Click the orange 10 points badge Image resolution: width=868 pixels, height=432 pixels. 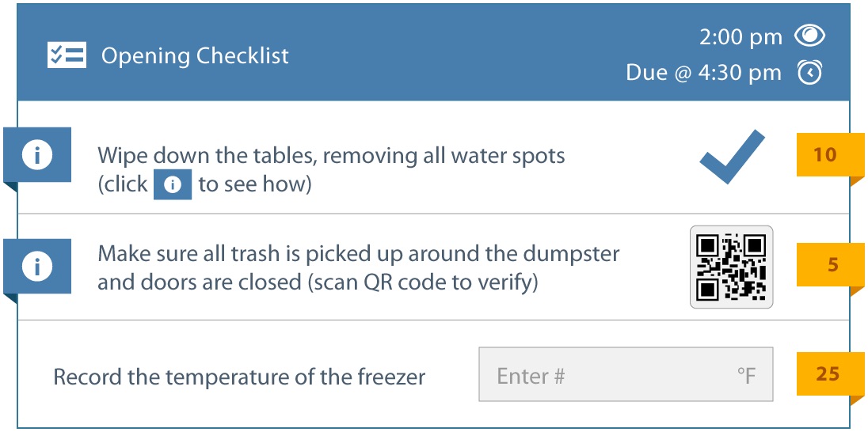[x=825, y=154]
